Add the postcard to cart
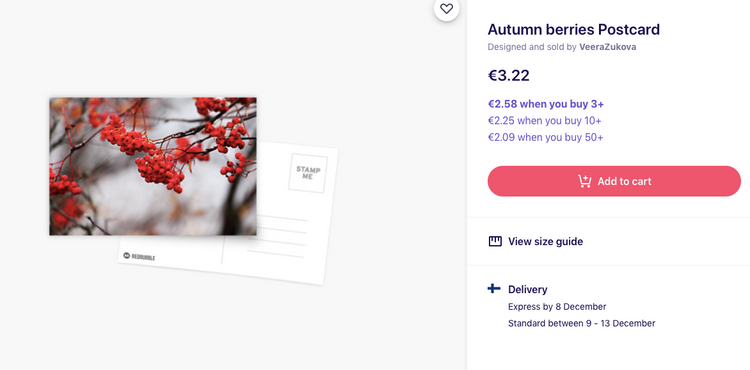 click(614, 181)
